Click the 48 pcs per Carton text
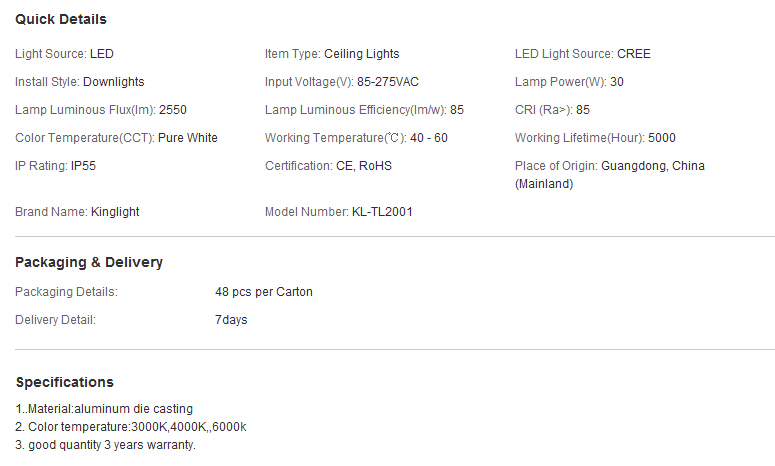This screenshot has height=466, width=775. (x=264, y=292)
